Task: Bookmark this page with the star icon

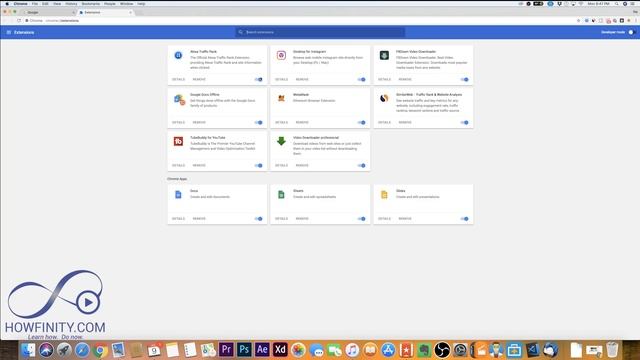Action: [578, 20]
